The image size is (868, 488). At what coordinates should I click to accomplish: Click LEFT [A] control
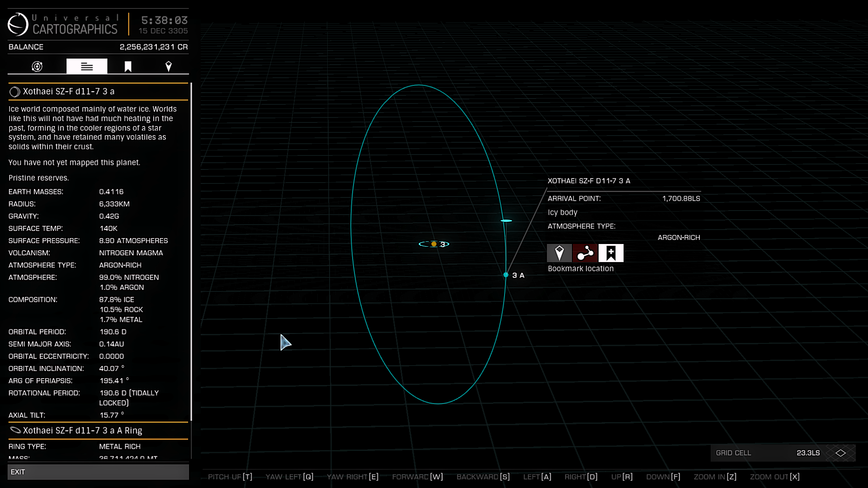coord(537,477)
